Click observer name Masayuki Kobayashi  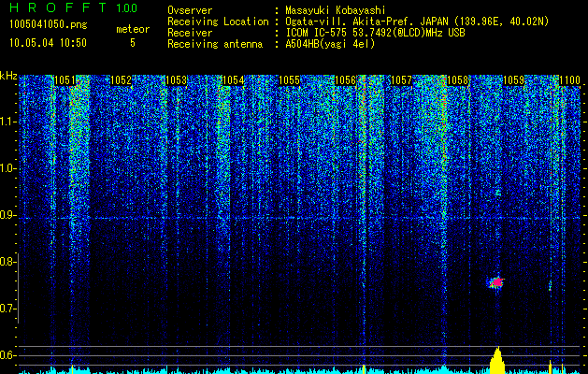[335, 10]
